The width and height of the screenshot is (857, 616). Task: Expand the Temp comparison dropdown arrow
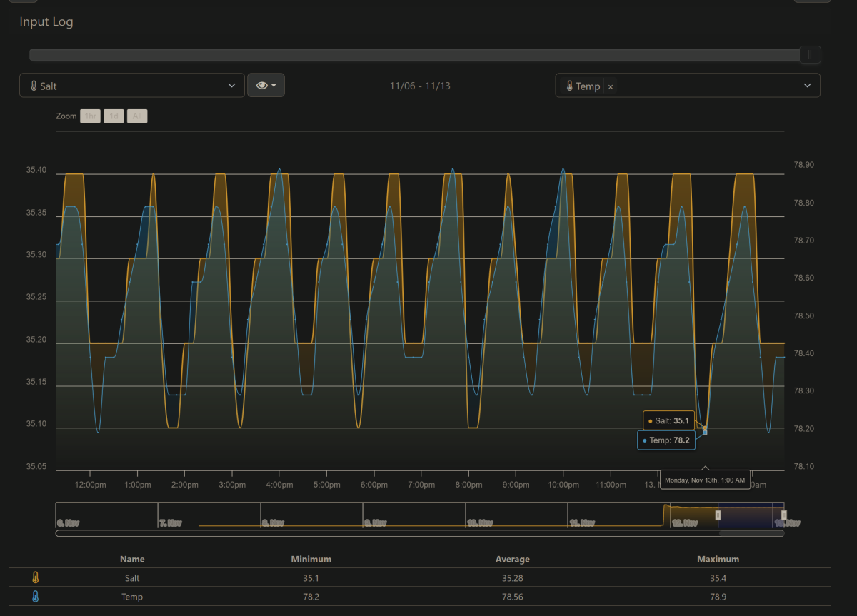[x=808, y=86]
